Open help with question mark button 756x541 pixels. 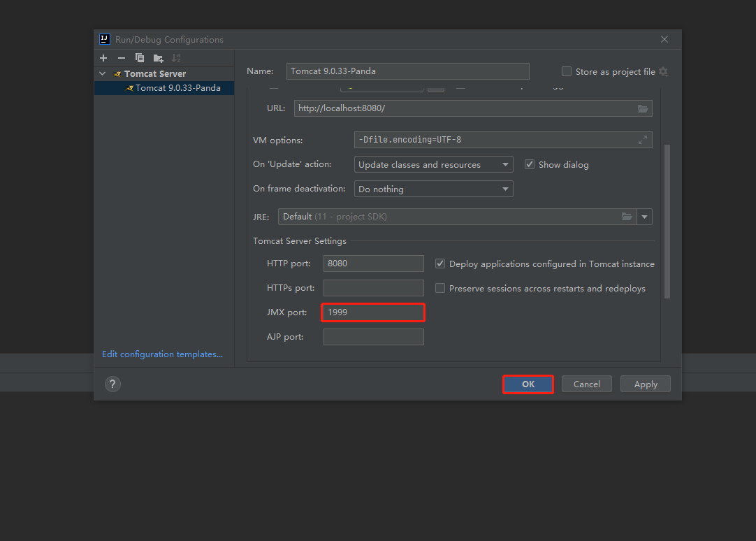[112, 384]
